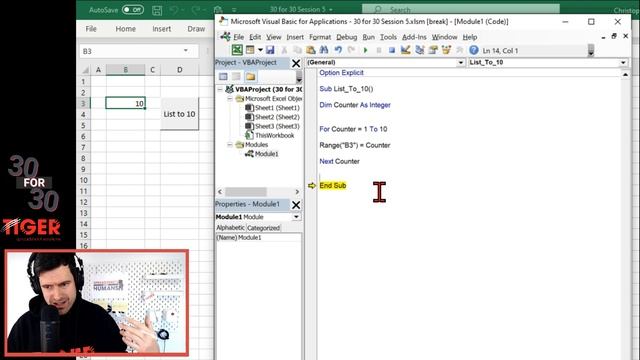Switch to the Alphabetic properties tab

tap(230, 228)
